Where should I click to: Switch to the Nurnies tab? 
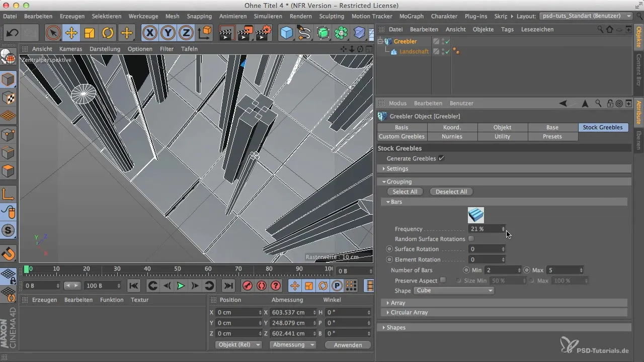(452, 136)
